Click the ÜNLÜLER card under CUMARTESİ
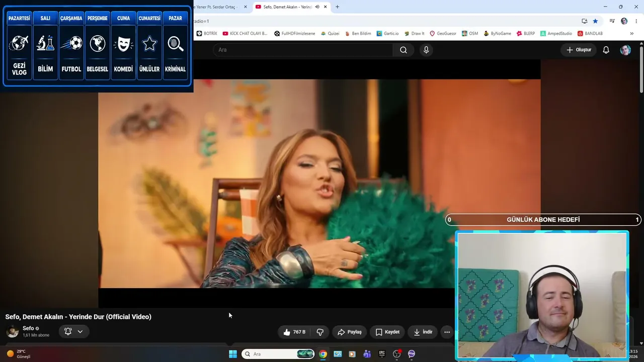644x362 pixels. coord(149,52)
